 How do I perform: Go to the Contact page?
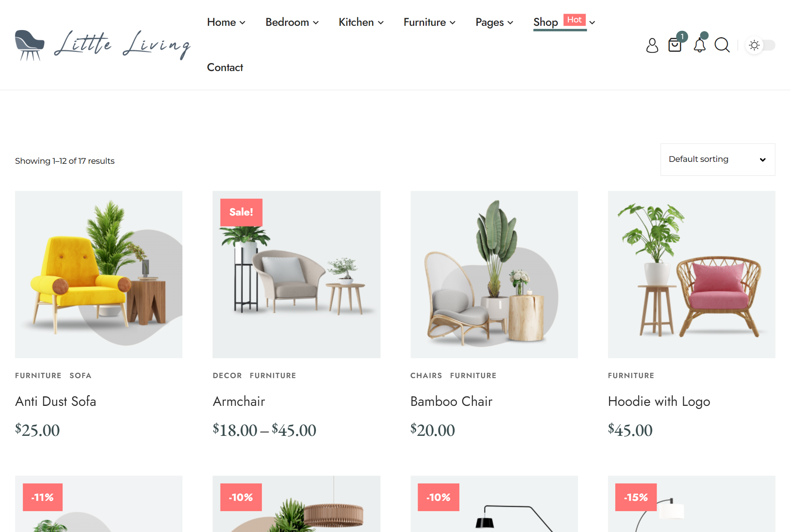225,67
